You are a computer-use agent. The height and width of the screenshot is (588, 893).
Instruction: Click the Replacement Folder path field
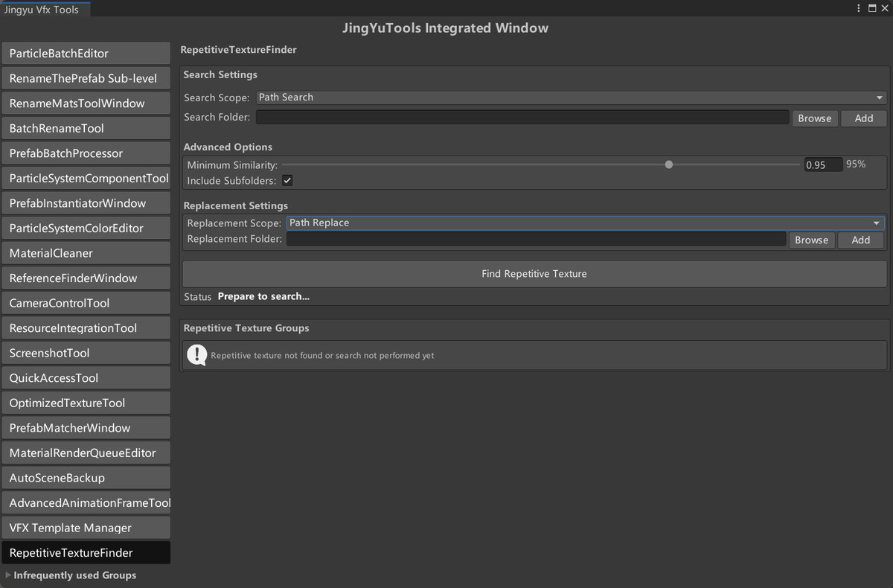pos(537,239)
